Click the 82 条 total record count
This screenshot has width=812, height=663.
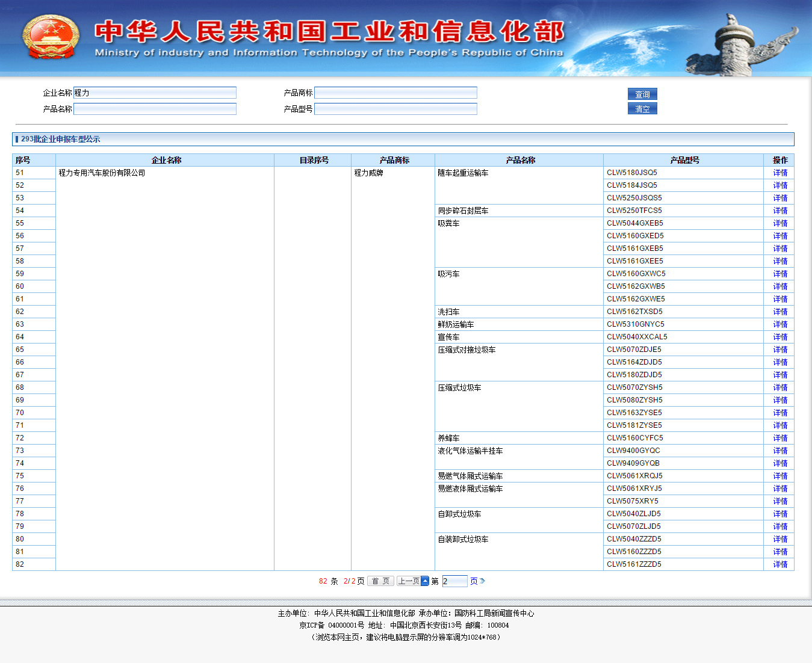pyautogui.click(x=328, y=581)
